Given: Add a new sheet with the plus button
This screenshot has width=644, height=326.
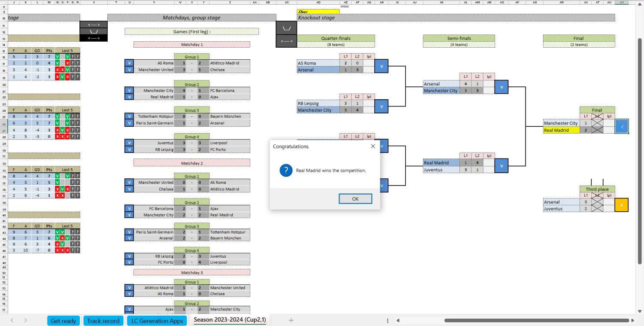Looking at the screenshot, I should click(x=291, y=320).
